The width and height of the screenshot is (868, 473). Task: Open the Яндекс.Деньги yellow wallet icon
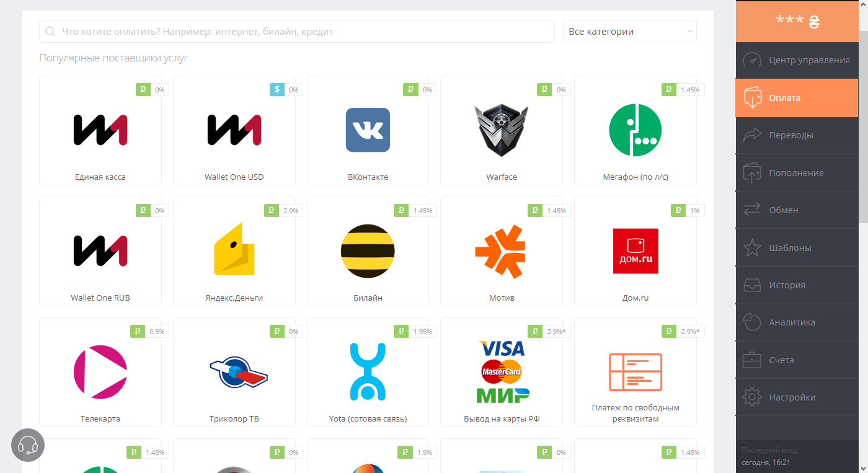pyautogui.click(x=234, y=249)
